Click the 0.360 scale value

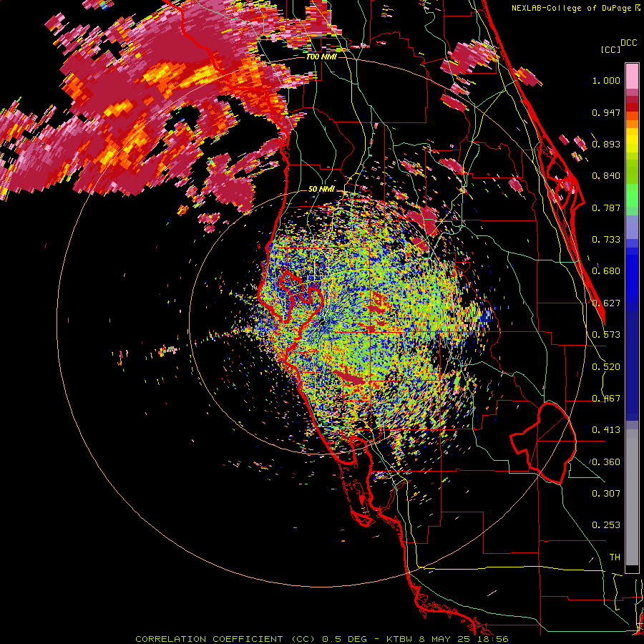tap(606, 462)
